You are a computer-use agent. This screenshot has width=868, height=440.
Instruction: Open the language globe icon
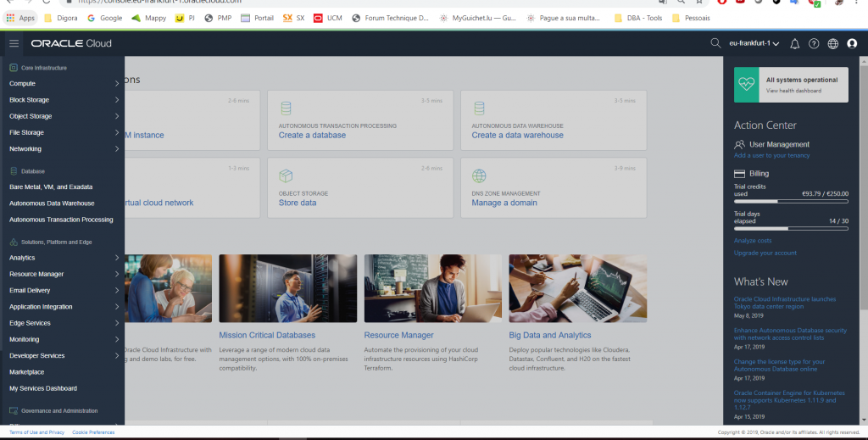832,44
